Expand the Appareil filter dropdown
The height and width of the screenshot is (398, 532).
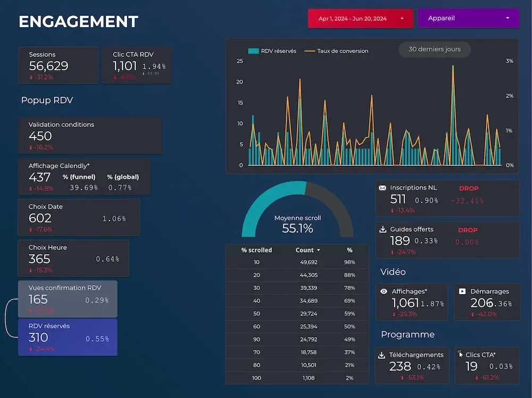click(468, 19)
